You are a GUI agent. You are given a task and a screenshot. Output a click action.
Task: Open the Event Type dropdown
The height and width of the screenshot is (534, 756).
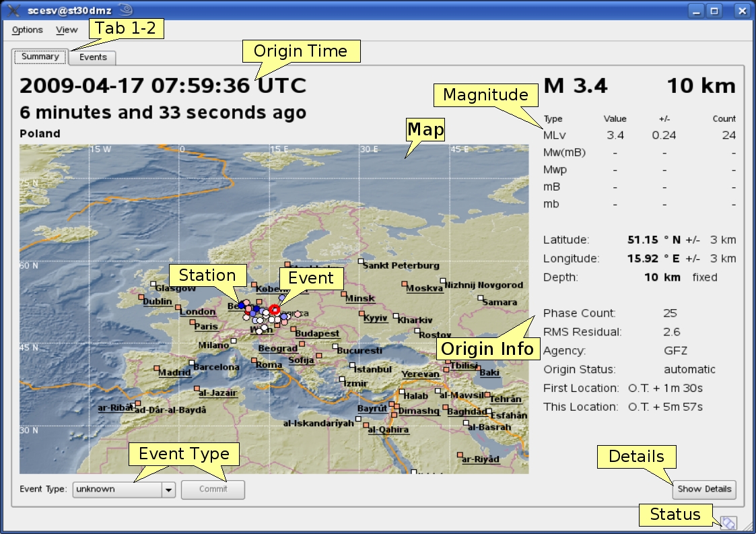[x=168, y=490]
